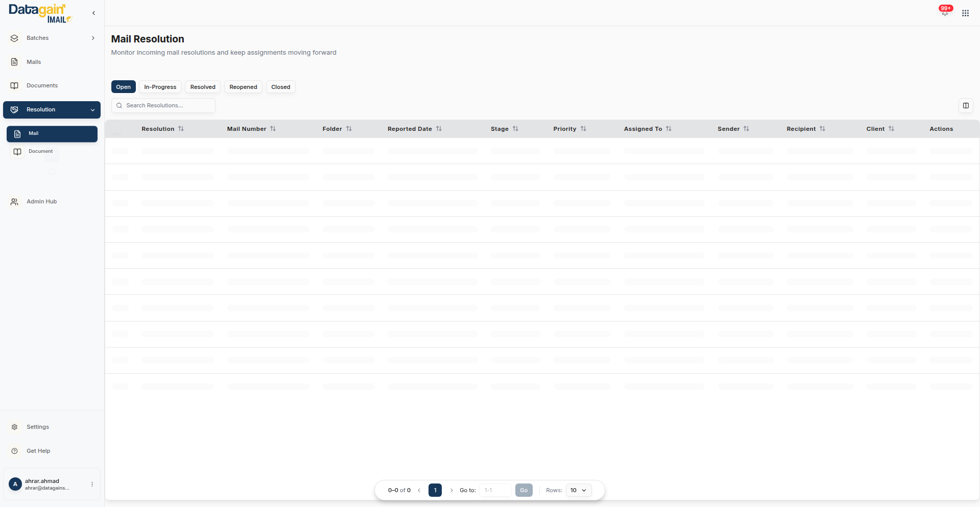980x507 pixels.
Task: Open Document under Resolution menu
Action: [40, 151]
